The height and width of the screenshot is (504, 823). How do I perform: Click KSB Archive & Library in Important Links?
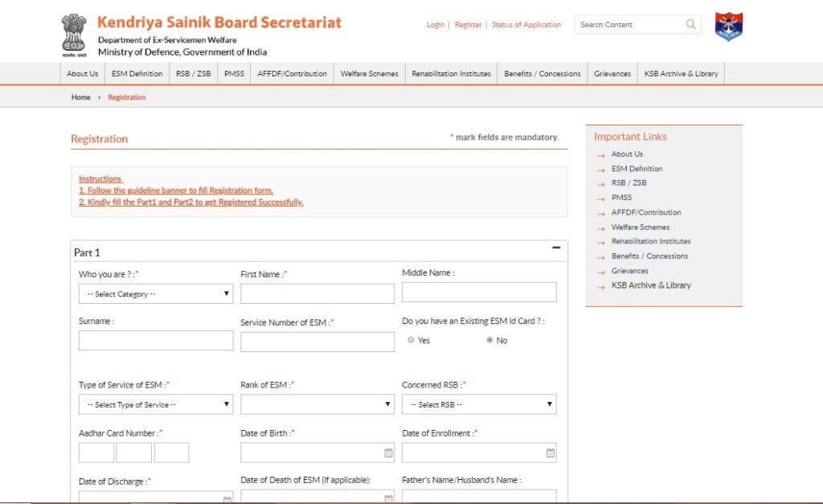tap(651, 285)
